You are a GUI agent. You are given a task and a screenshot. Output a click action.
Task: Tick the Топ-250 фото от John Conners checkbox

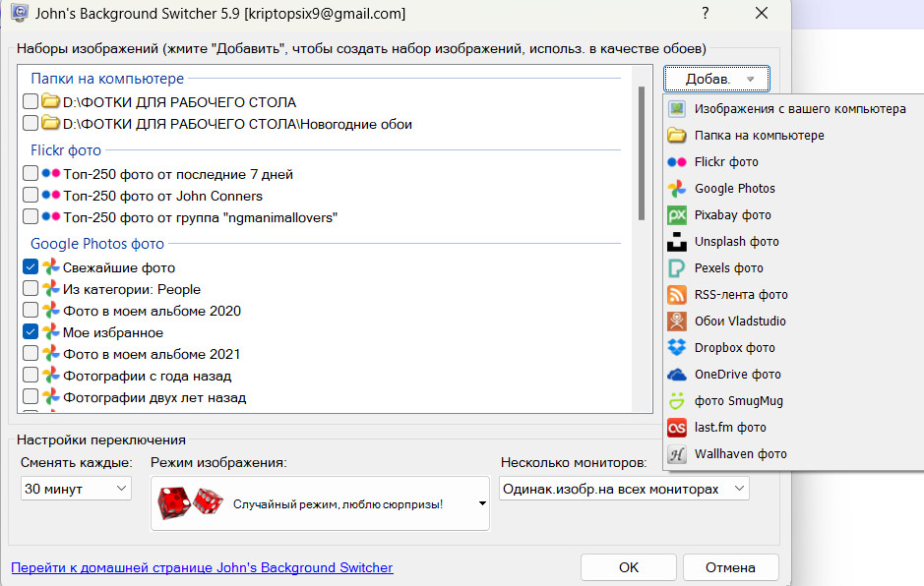(x=31, y=195)
